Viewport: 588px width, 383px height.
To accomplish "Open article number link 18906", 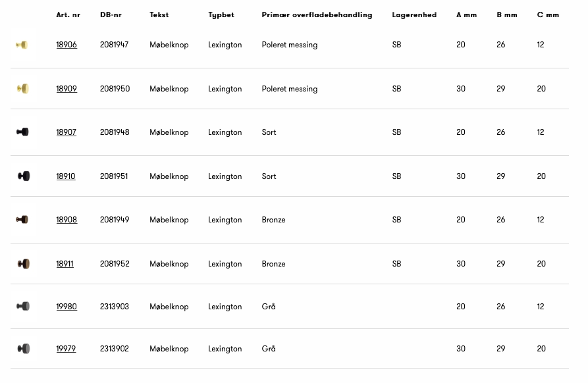I will click(x=67, y=45).
